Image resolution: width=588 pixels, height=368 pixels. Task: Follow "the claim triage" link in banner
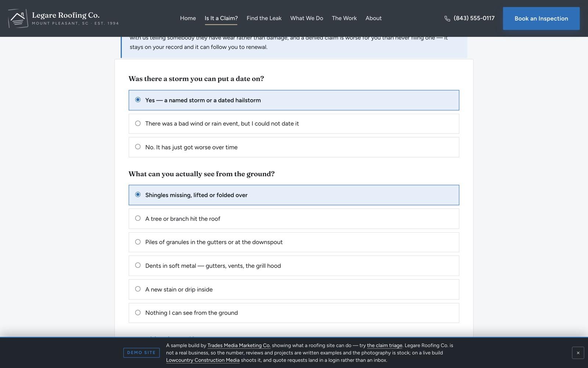384,345
